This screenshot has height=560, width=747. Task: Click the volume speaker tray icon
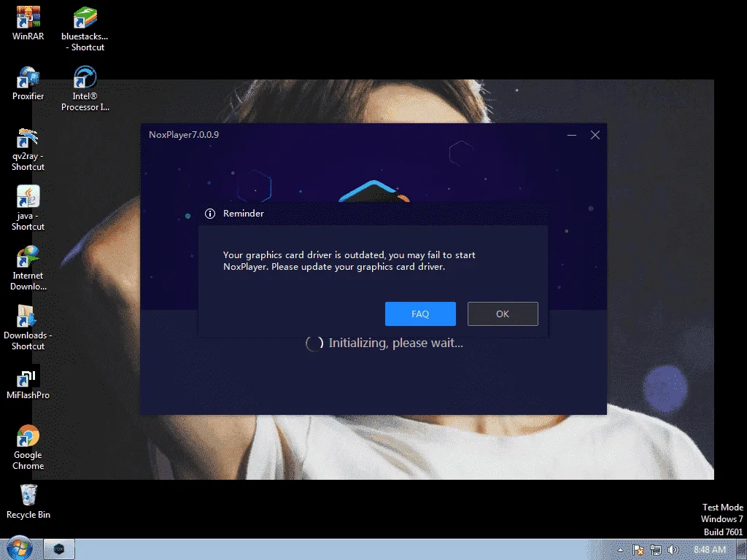(673, 550)
